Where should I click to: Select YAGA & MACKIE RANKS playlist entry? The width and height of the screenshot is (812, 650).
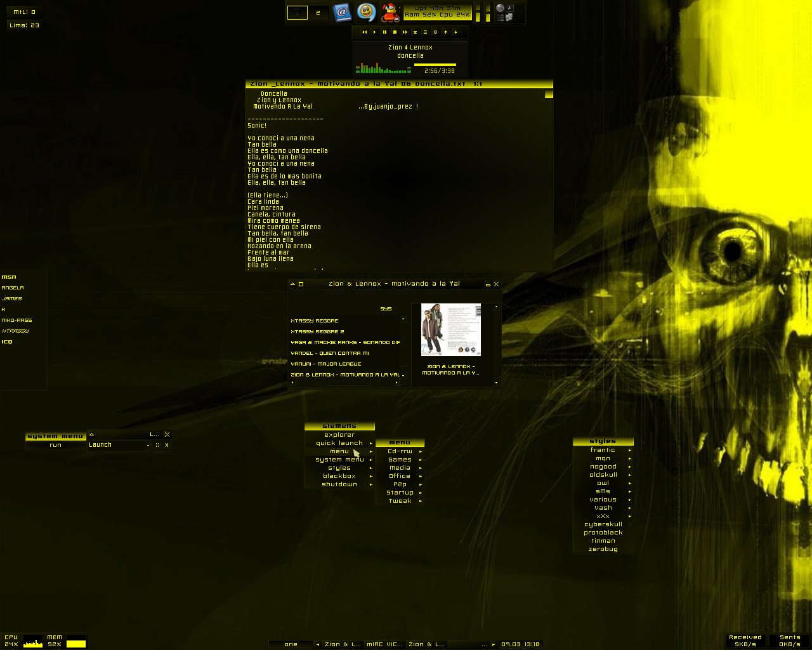[x=345, y=342]
